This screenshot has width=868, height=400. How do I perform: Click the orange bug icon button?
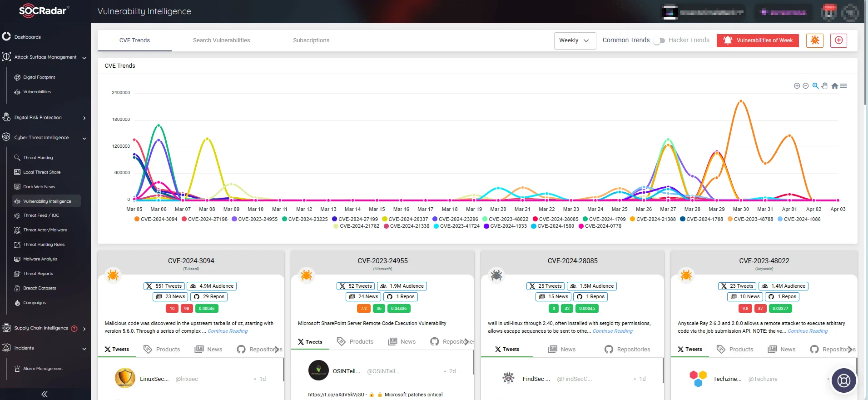click(815, 40)
